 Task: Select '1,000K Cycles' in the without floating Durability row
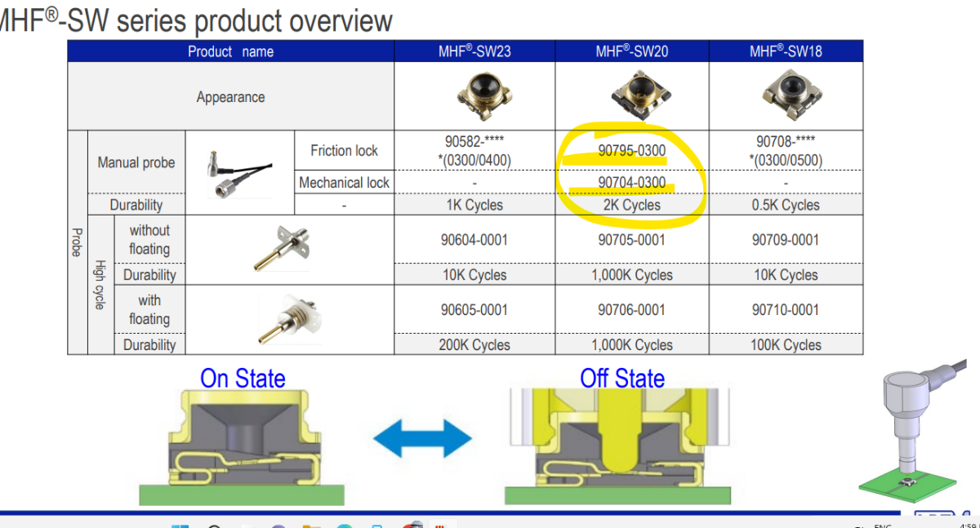(632, 275)
